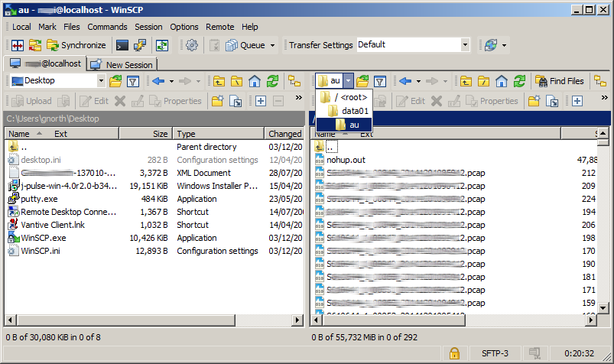Click local Edit button

94,101
